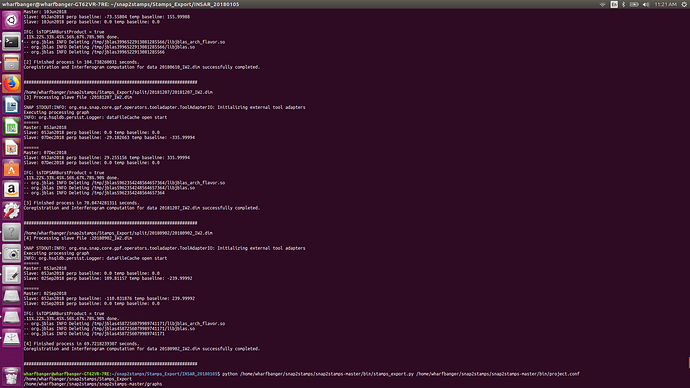Screen dimensions: 690x388
Task: Expand the Wi-Fi network indicator menu
Action: point(602,4)
